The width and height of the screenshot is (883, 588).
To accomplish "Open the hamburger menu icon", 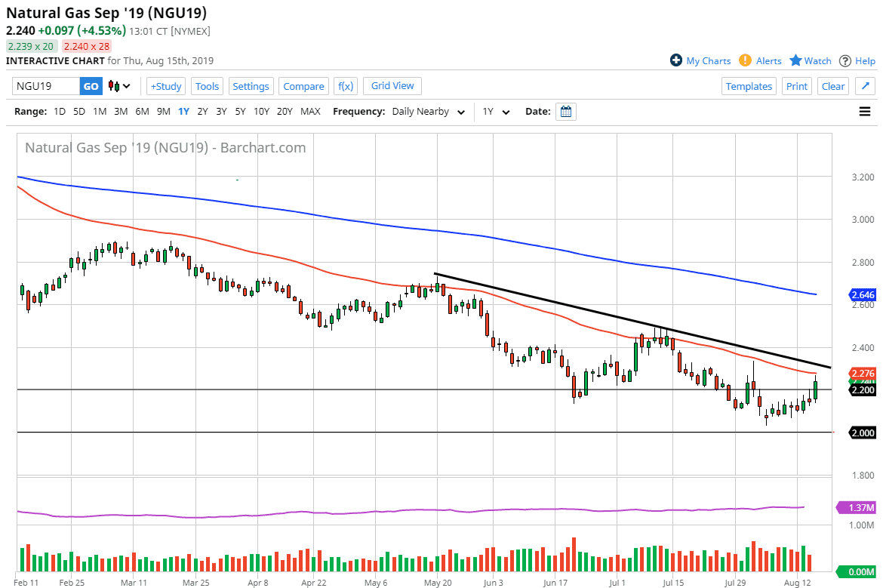I will tap(865, 112).
